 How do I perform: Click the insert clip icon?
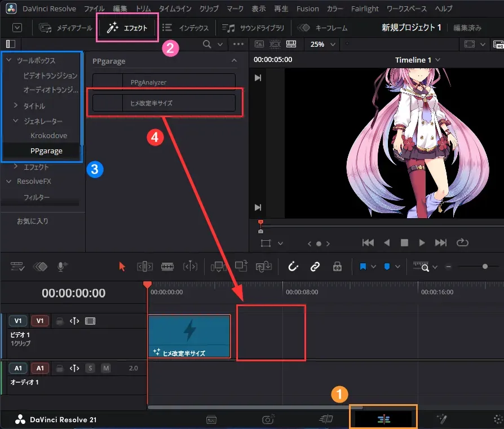(218, 267)
